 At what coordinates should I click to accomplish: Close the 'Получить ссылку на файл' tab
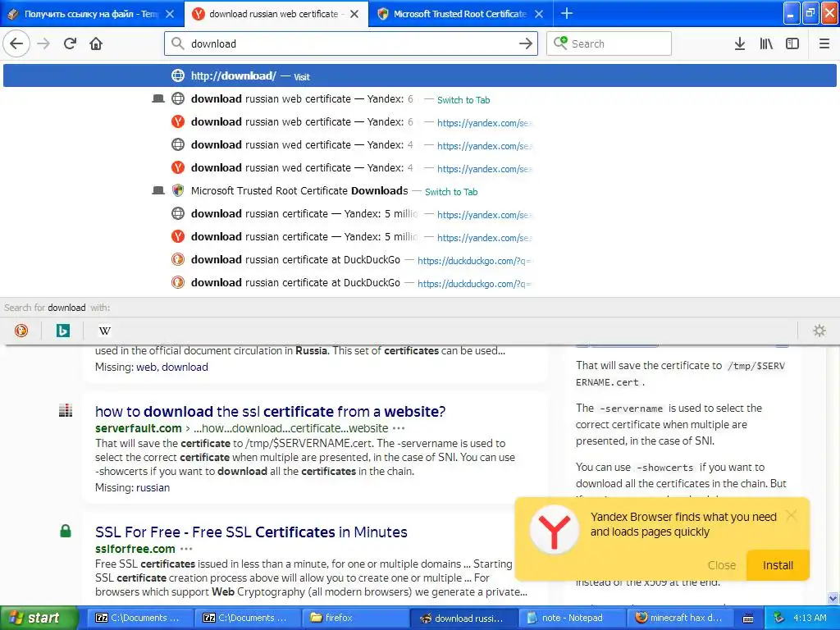pyautogui.click(x=170, y=14)
